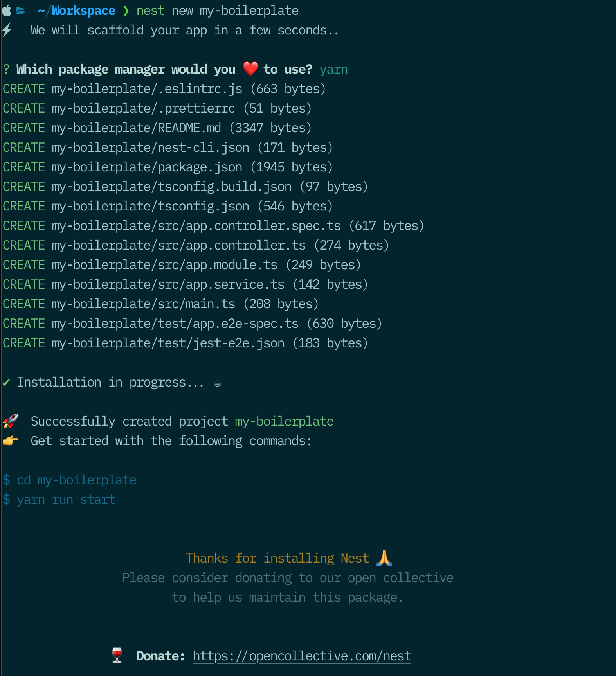Click green 'my-boilerplate' project name in success line
This screenshot has height=676, width=616.
284,422
